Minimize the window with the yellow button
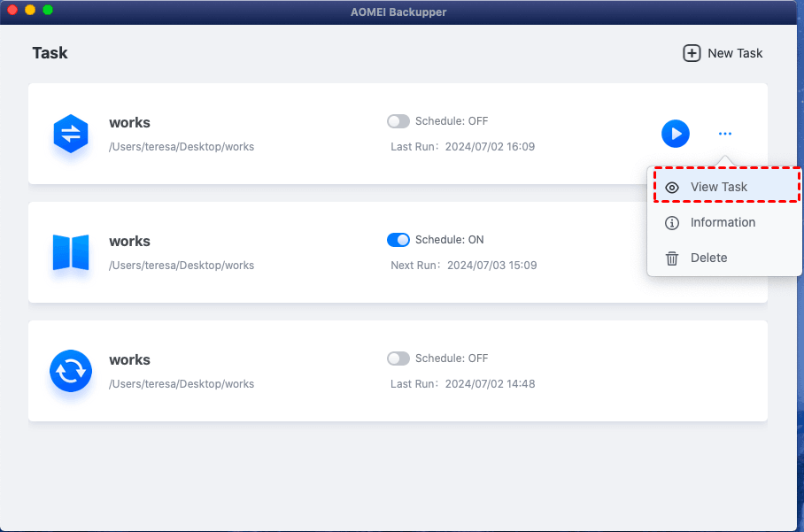The width and height of the screenshot is (804, 532). (x=30, y=10)
